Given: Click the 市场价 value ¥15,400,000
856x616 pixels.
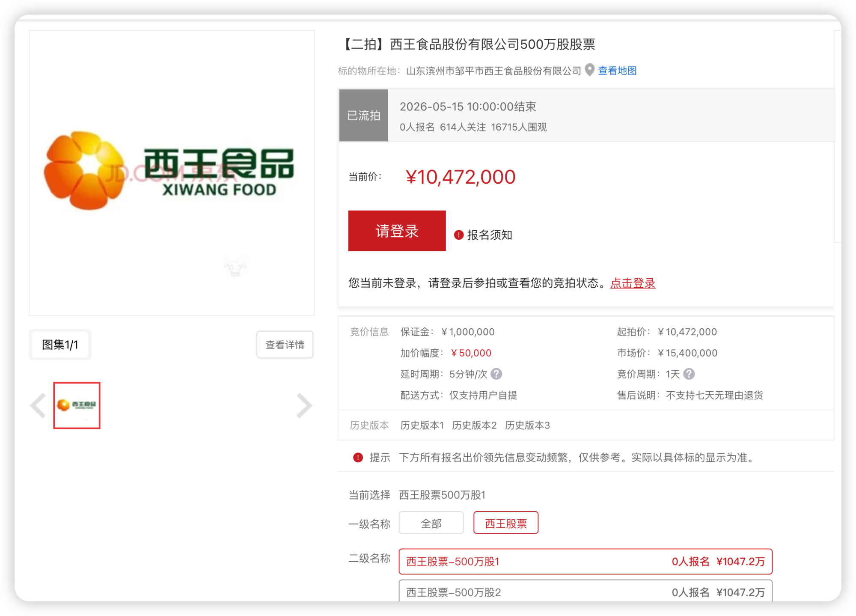Looking at the screenshot, I should [687, 353].
